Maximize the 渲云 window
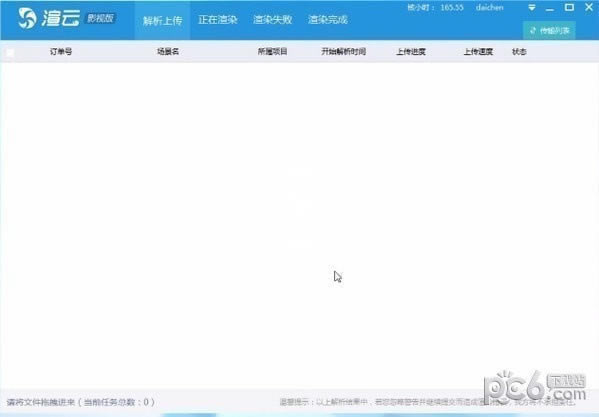Screen dimensions: 599x417 [x=569, y=7]
